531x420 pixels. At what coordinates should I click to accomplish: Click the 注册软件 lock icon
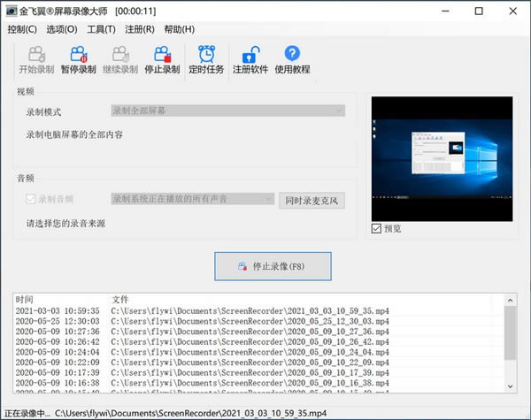[250, 54]
